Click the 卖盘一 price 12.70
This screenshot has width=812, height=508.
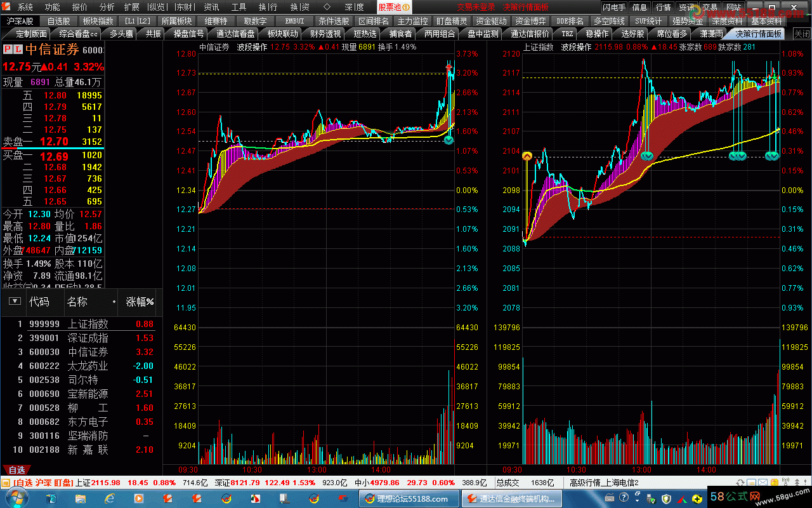[x=54, y=142]
